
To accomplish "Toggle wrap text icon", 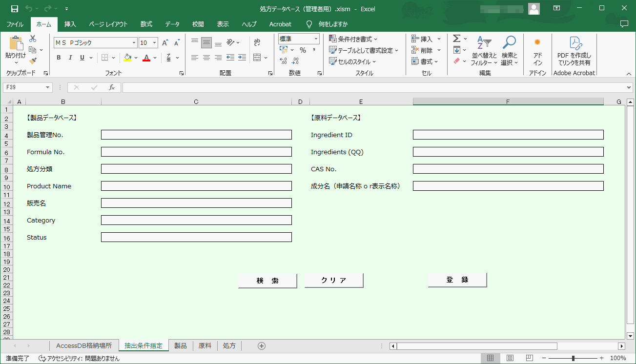I will tap(257, 42).
